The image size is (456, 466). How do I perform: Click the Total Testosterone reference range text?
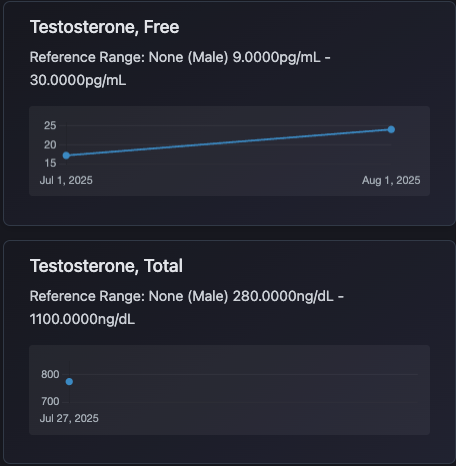coord(187,308)
